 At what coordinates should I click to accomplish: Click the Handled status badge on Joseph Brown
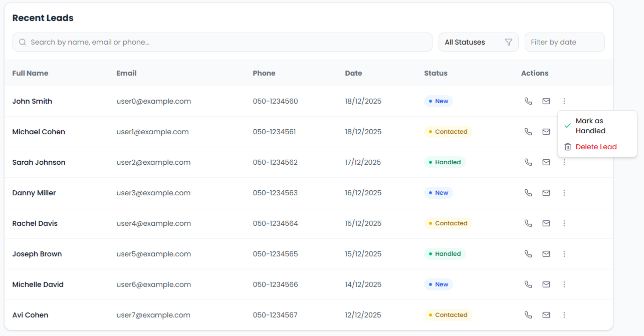tap(445, 254)
